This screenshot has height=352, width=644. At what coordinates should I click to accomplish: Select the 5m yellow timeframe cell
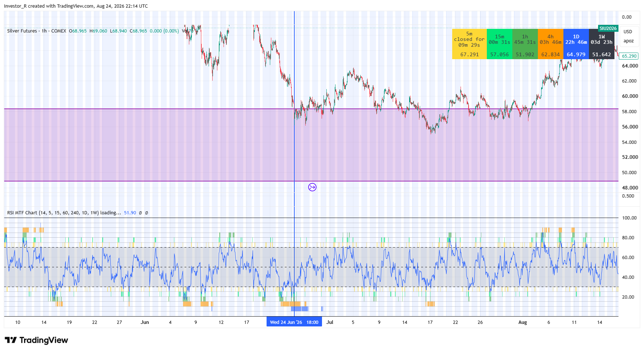[x=469, y=44]
